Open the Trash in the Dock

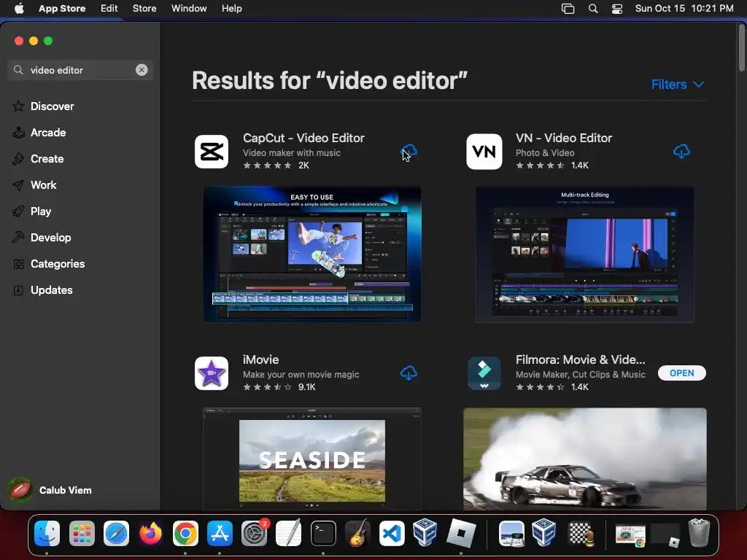[699, 533]
